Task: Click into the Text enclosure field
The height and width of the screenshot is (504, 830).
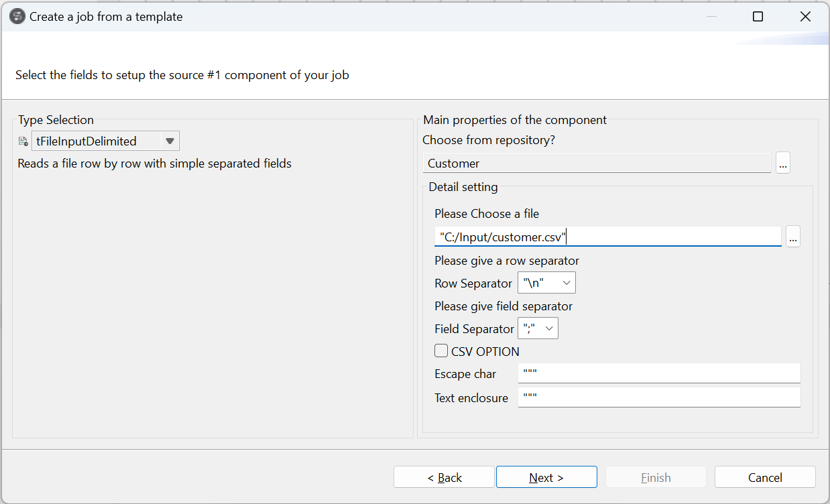Action: point(658,397)
